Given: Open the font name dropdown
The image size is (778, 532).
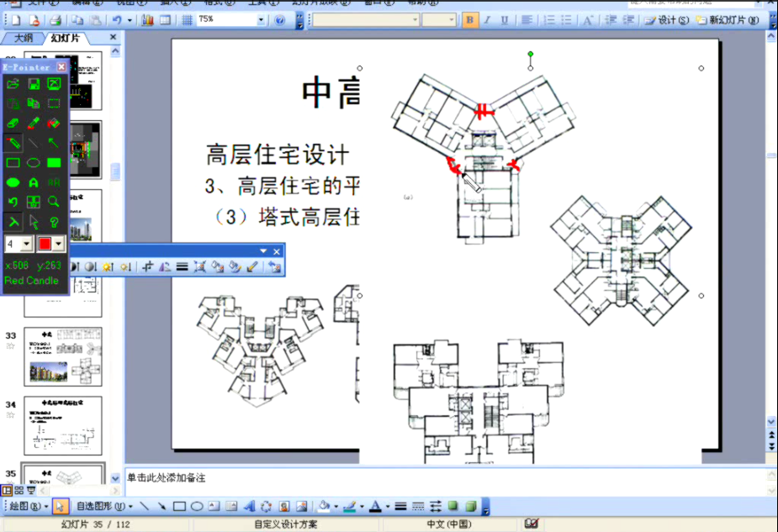Looking at the screenshot, I should [x=415, y=20].
